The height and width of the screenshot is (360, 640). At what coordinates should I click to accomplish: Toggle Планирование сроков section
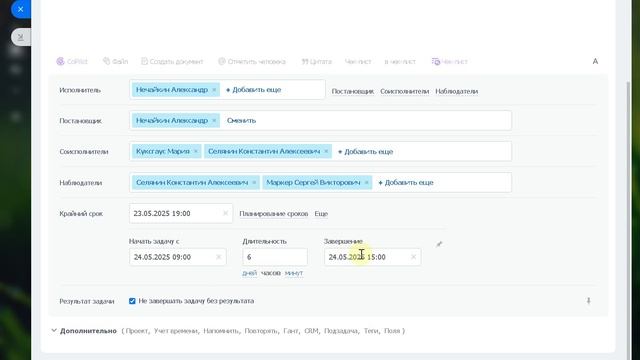point(273,214)
